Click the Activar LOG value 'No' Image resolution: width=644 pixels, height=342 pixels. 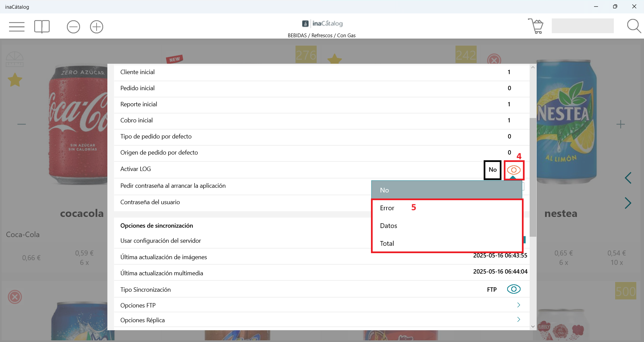coord(492,170)
